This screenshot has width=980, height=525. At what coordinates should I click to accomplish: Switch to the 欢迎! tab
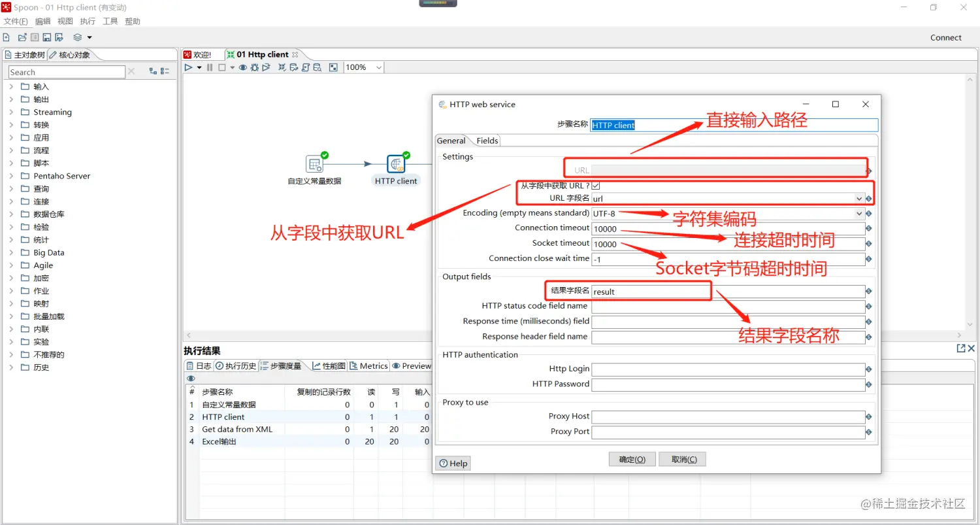[x=197, y=55]
